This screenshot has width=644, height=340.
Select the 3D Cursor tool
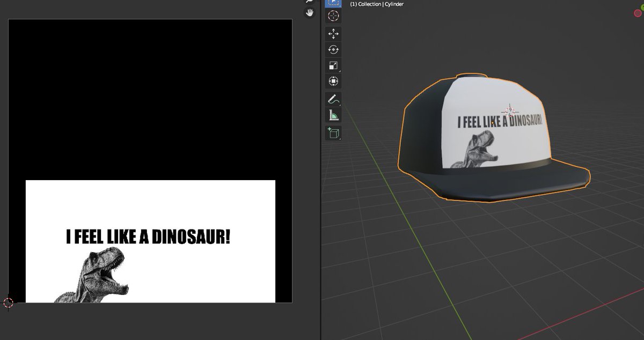[333, 16]
